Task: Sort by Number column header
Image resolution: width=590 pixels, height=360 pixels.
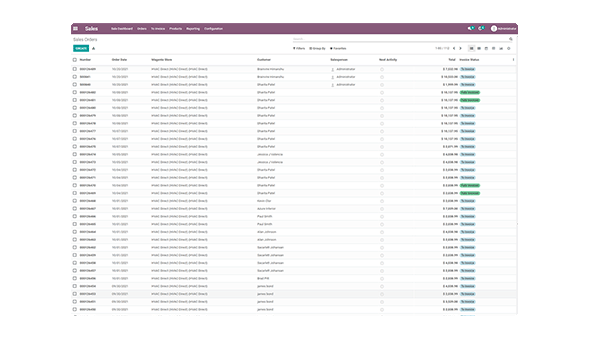Action: 85,60
